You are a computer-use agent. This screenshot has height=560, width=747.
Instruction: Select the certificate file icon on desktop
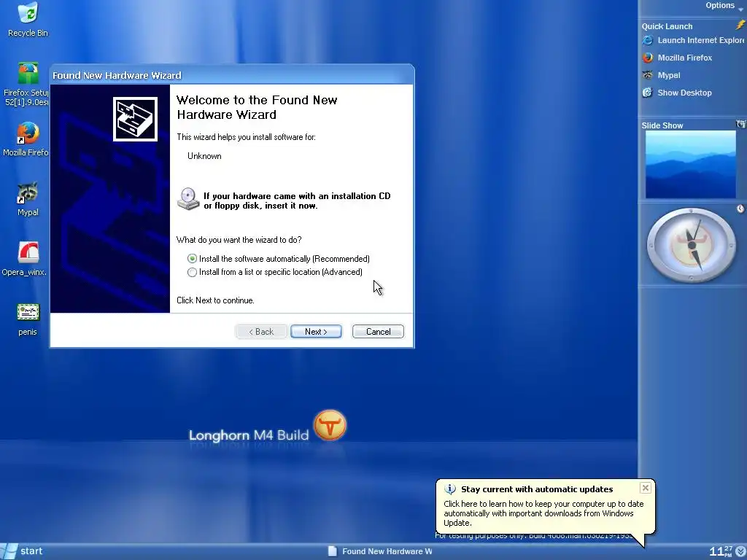pos(28,312)
